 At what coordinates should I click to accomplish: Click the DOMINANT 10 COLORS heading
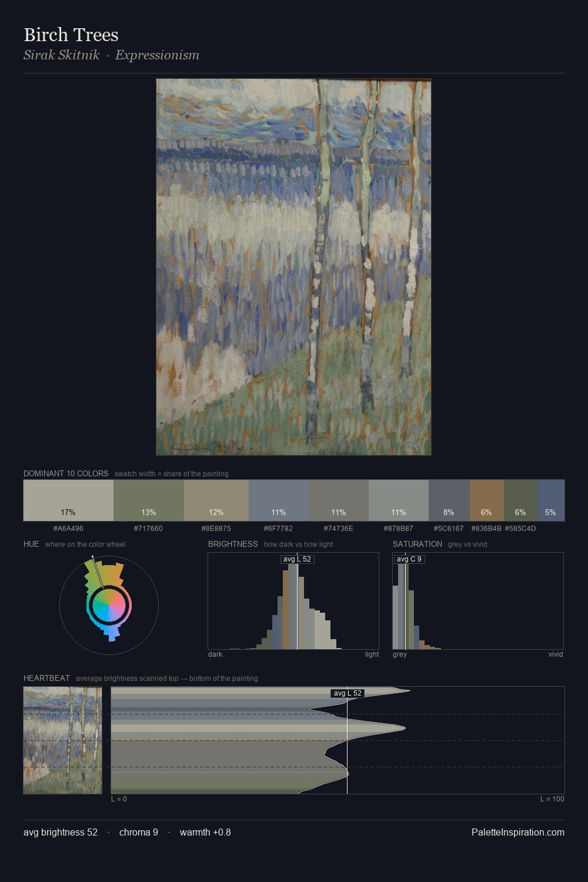pos(66,473)
